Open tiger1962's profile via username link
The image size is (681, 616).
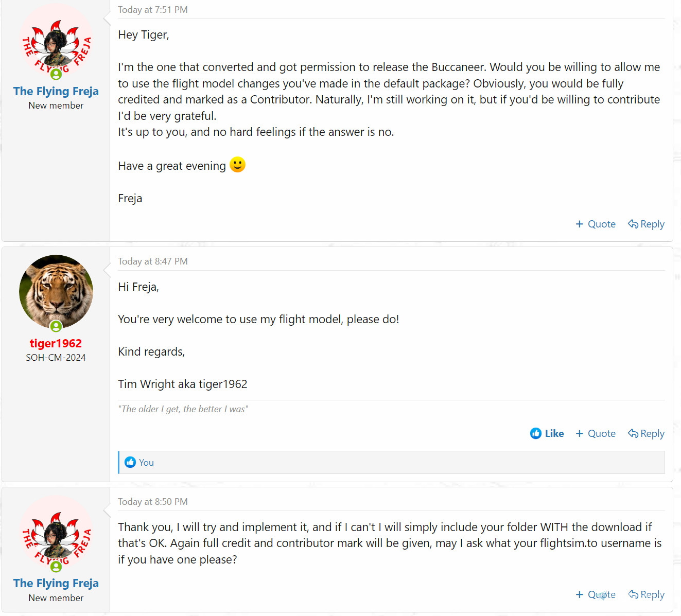(x=56, y=343)
